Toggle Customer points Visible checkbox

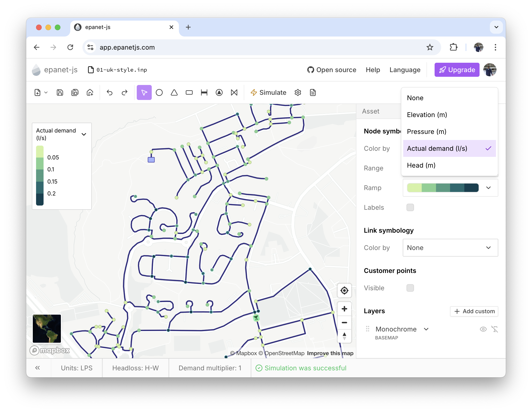(410, 288)
